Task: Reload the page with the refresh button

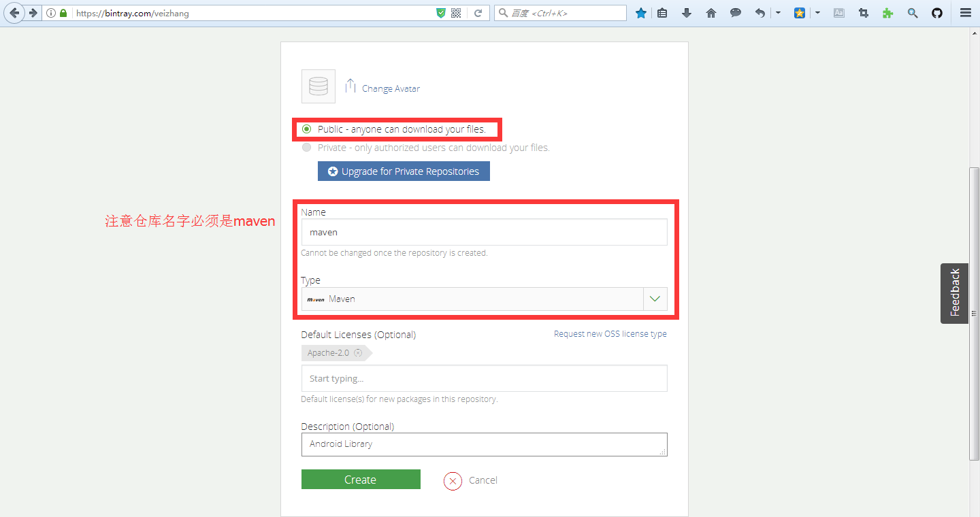Action: click(x=478, y=13)
